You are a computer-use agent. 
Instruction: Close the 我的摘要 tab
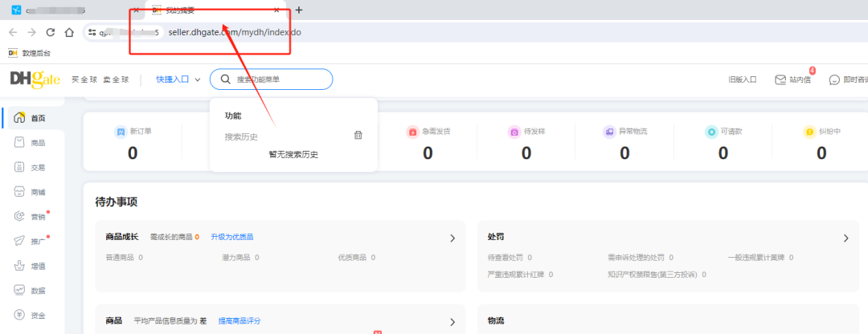[x=276, y=10]
